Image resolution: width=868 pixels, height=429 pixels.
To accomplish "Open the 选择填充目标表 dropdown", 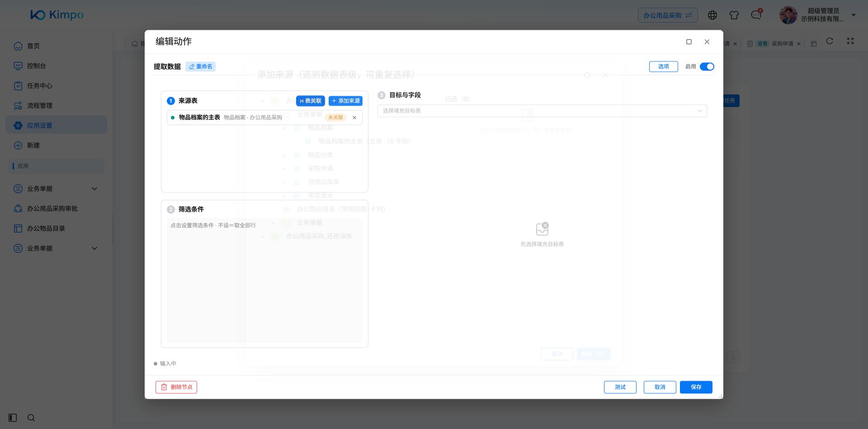I will click(x=542, y=111).
